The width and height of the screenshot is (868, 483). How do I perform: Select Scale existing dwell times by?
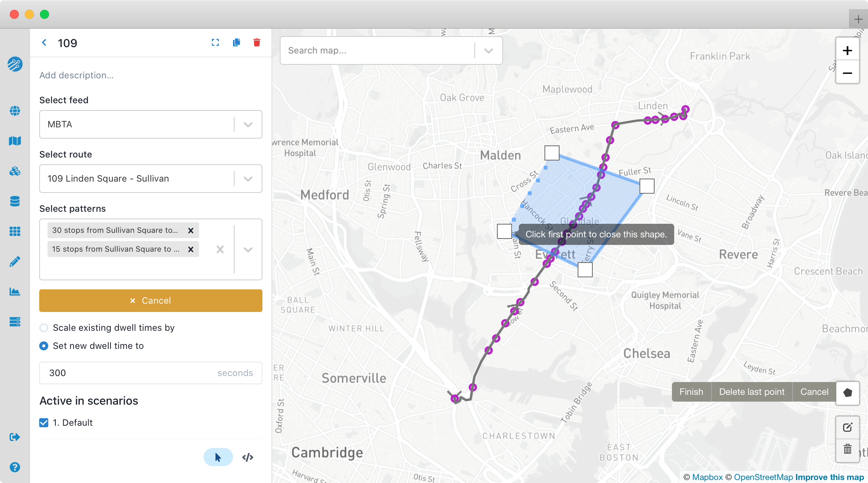(x=44, y=328)
